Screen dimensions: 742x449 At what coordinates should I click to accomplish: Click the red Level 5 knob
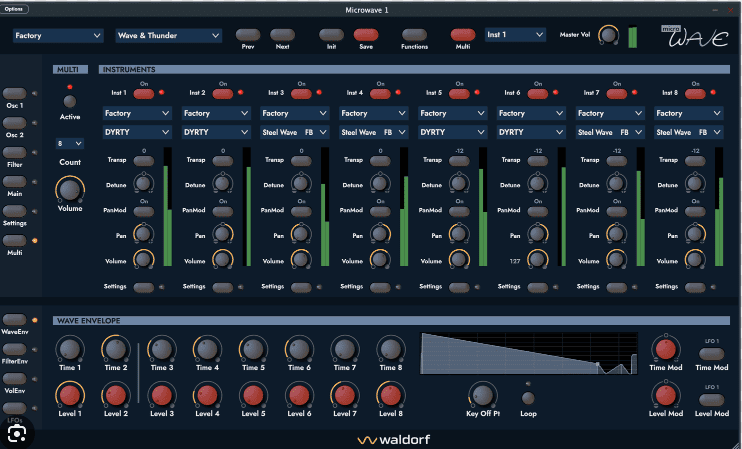(x=253, y=395)
